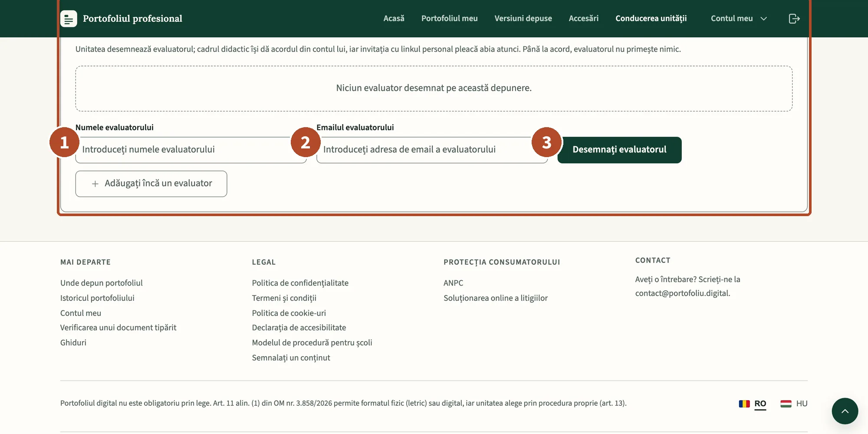This screenshot has width=868, height=434.
Task: Open the Ghiduri footer link
Action: 73,342
